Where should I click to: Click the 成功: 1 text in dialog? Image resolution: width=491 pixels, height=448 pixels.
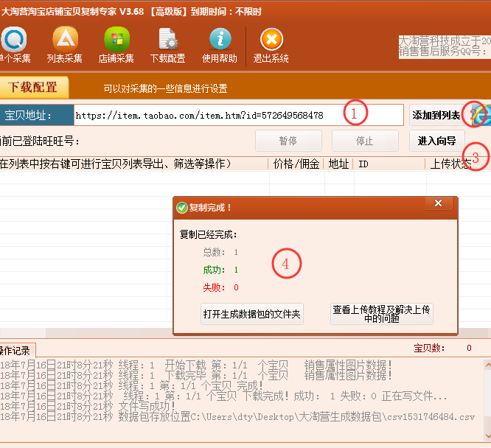220,270
